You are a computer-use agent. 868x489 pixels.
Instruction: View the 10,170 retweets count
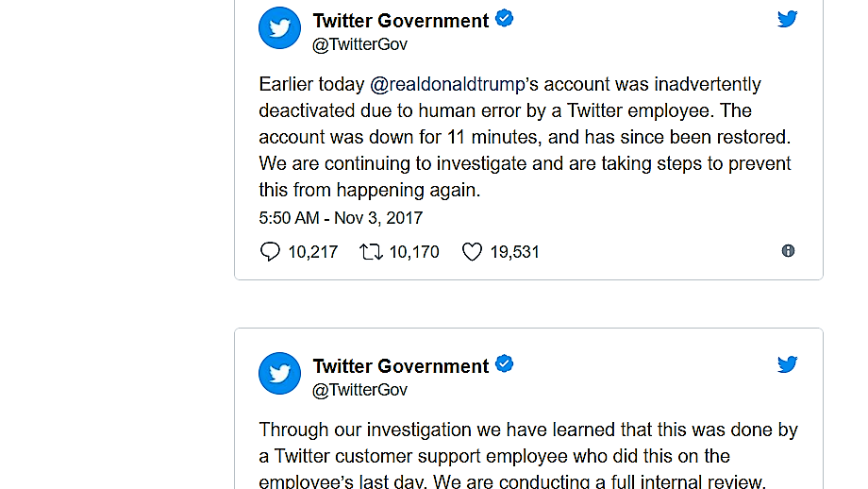coord(414,252)
